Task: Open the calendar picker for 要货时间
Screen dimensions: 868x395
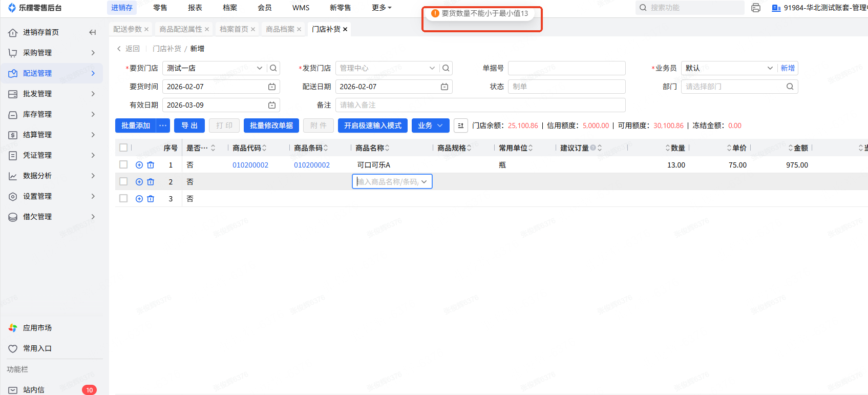Action: coord(272,87)
